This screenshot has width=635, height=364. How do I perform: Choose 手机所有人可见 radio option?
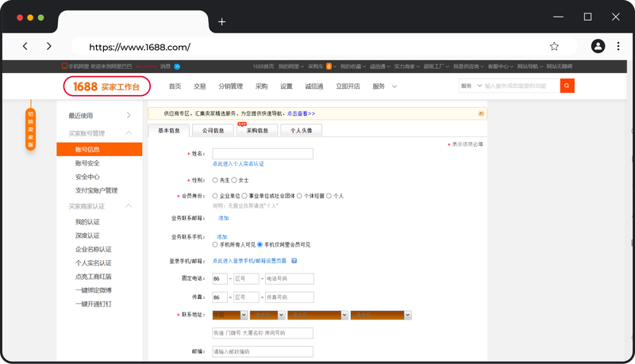(x=215, y=245)
